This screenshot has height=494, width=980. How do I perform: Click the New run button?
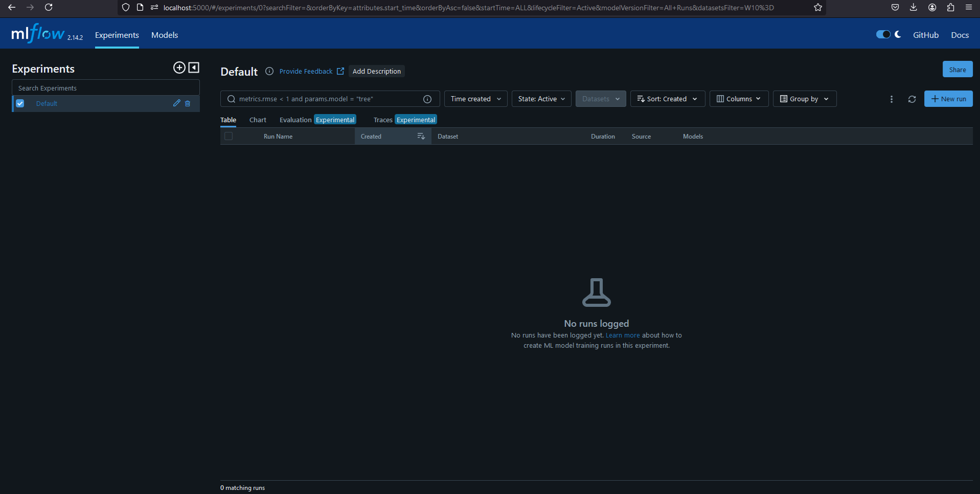click(x=948, y=99)
